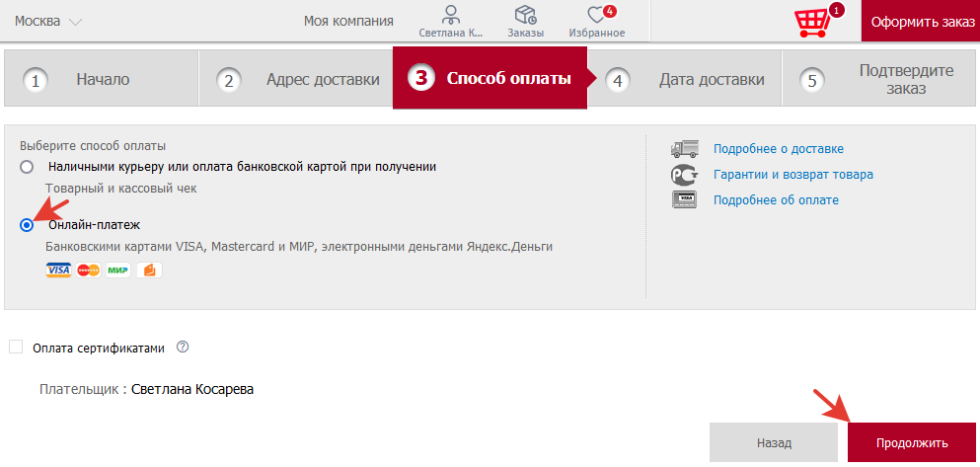Viewport: 980px width, 467px height.
Task: Open Избранное favorites heart icon
Action: tap(597, 15)
